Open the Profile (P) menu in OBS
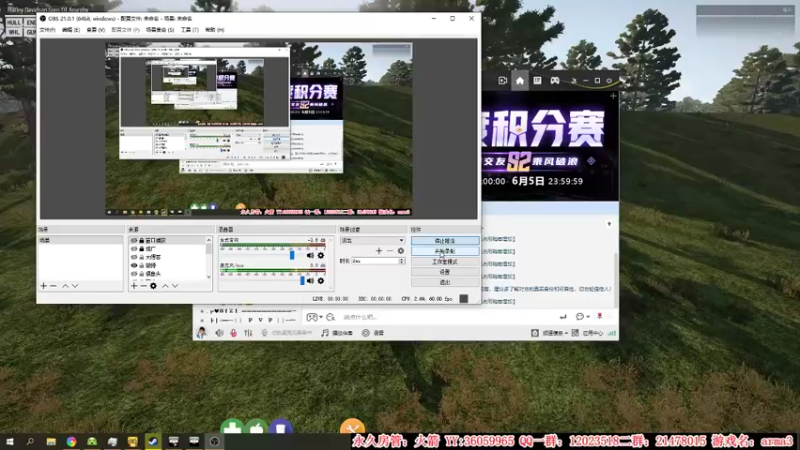The image size is (800, 450). click(x=125, y=30)
